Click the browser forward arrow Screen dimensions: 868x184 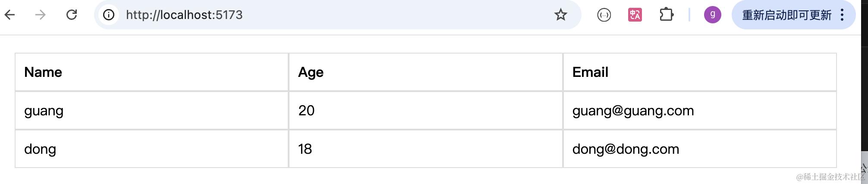[41, 15]
